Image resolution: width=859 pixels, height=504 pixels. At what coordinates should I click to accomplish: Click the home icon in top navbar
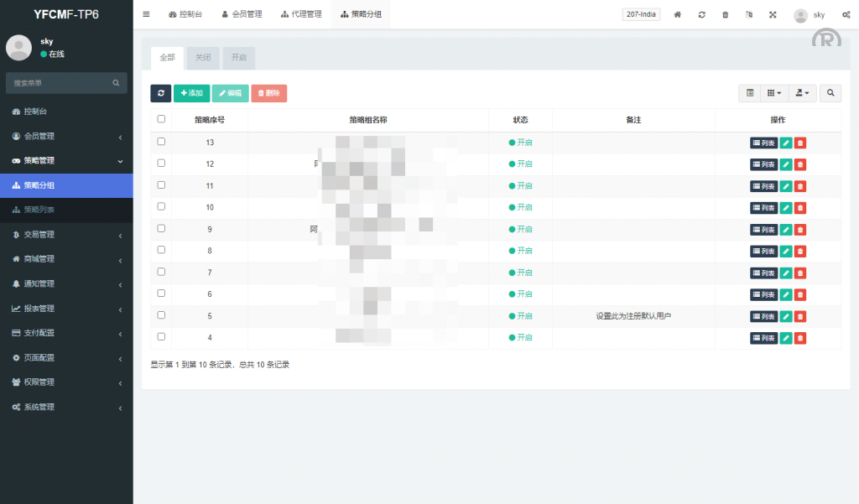(677, 14)
